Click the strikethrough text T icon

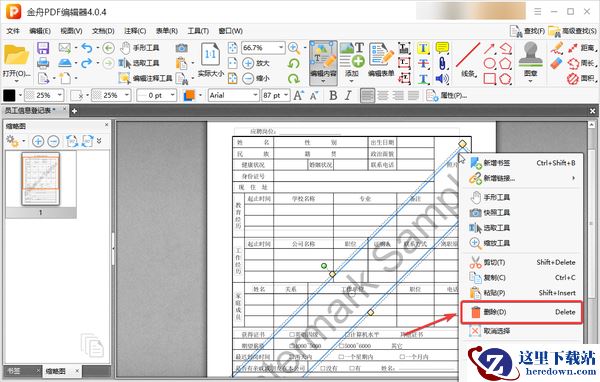pos(423,63)
